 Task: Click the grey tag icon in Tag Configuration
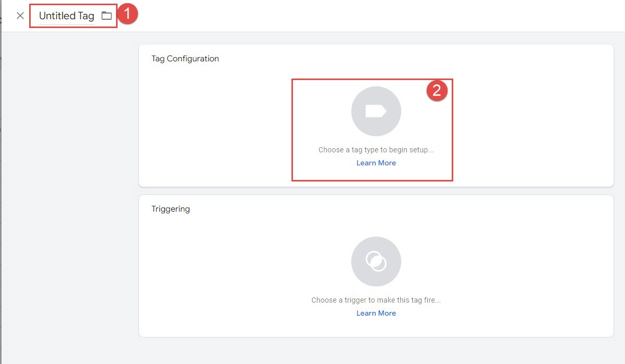pos(376,111)
